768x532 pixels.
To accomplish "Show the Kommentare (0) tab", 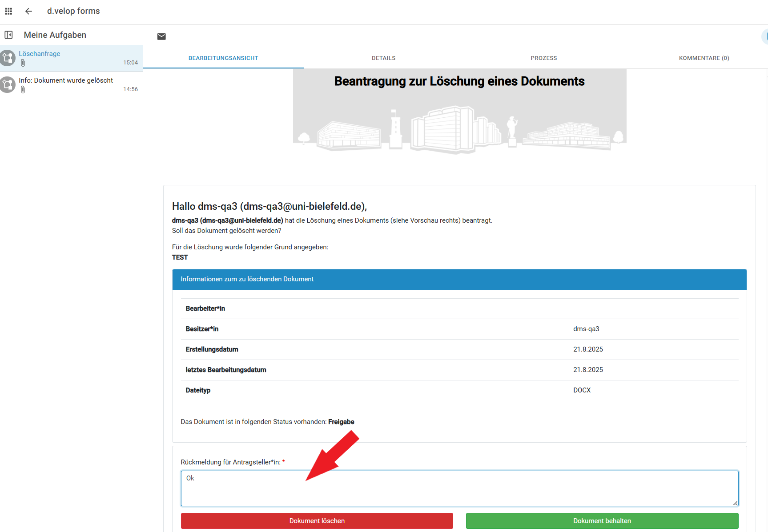I will click(704, 58).
